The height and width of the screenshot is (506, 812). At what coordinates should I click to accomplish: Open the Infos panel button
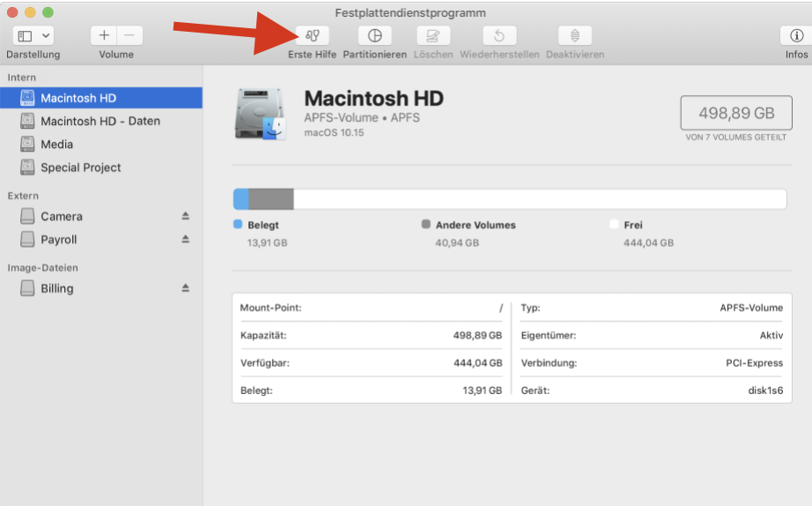coord(796,36)
